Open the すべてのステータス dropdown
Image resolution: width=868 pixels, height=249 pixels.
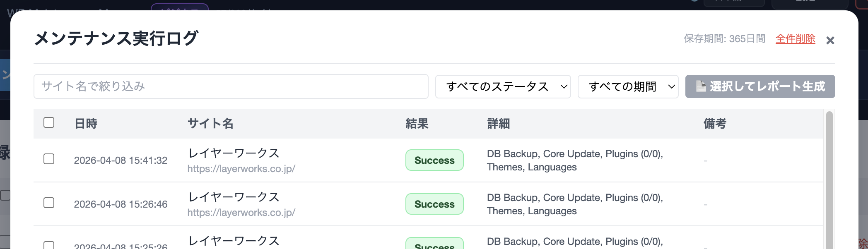(503, 87)
